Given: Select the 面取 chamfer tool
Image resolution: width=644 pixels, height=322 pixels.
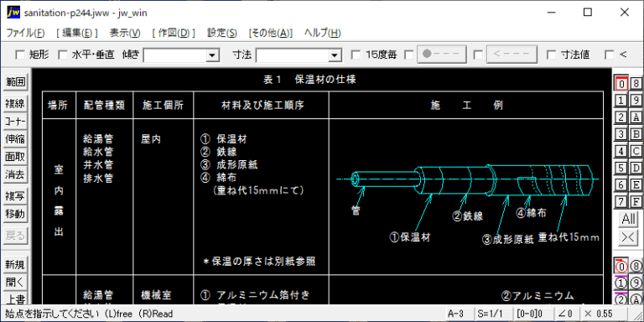Looking at the screenshot, I should [15, 157].
